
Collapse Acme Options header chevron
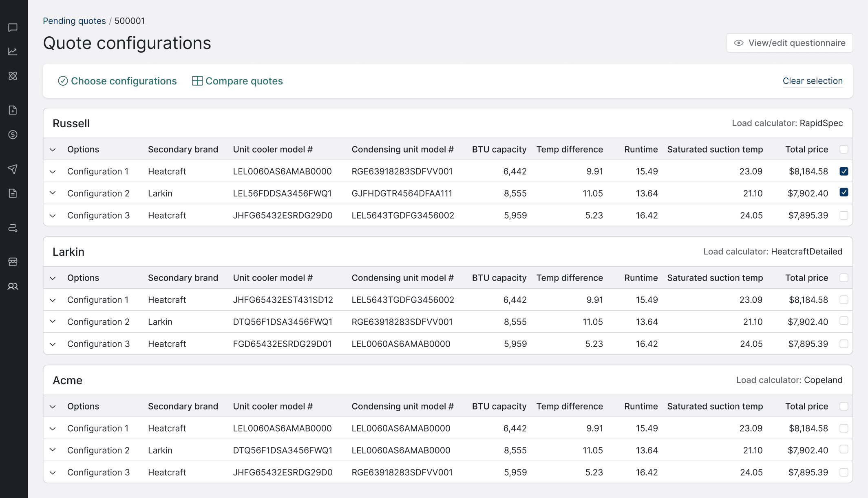[53, 407]
